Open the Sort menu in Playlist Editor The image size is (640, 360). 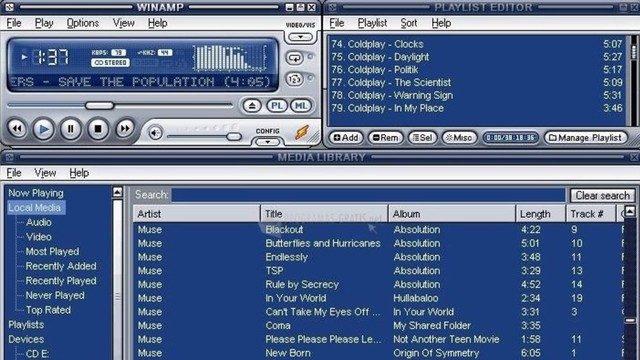409,23
